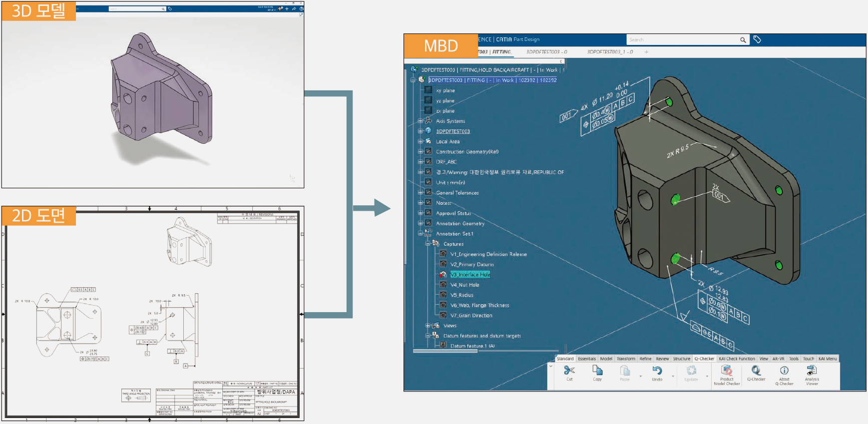Click the Cut scissors icon
Viewport: 868px width, 424px height.
[x=569, y=371]
